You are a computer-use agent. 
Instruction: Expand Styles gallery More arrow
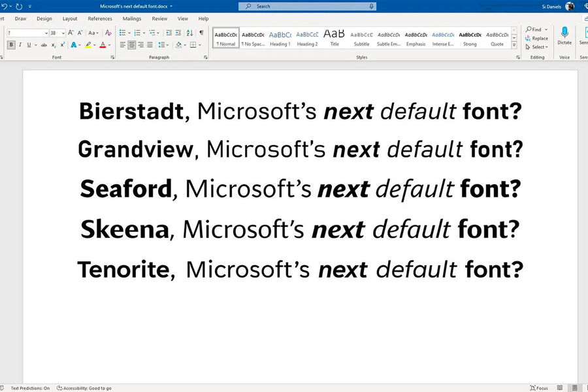pyautogui.click(x=514, y=45)
